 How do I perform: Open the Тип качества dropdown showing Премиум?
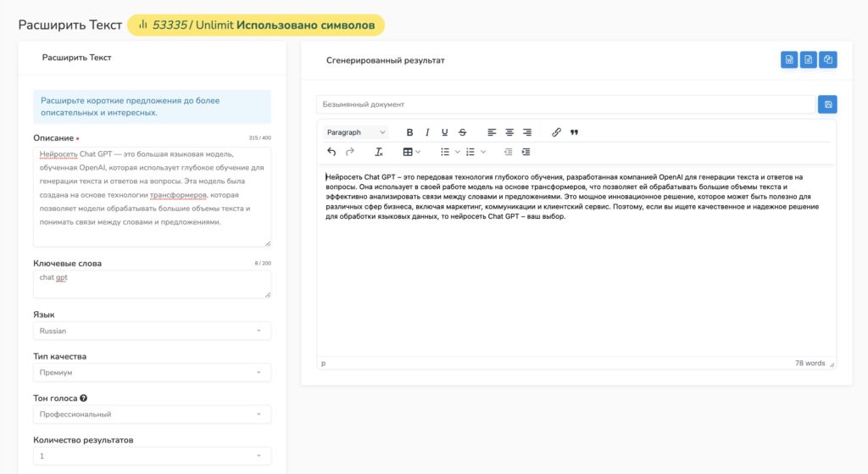[x=153, y=372]
